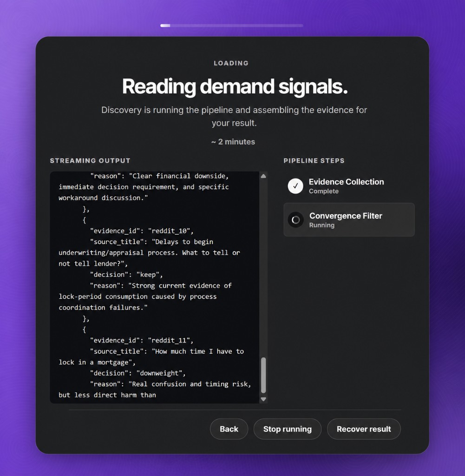Click the "reddit_11" evidence id line
Viewport: 465px width, 476px height.
point(142,340)
